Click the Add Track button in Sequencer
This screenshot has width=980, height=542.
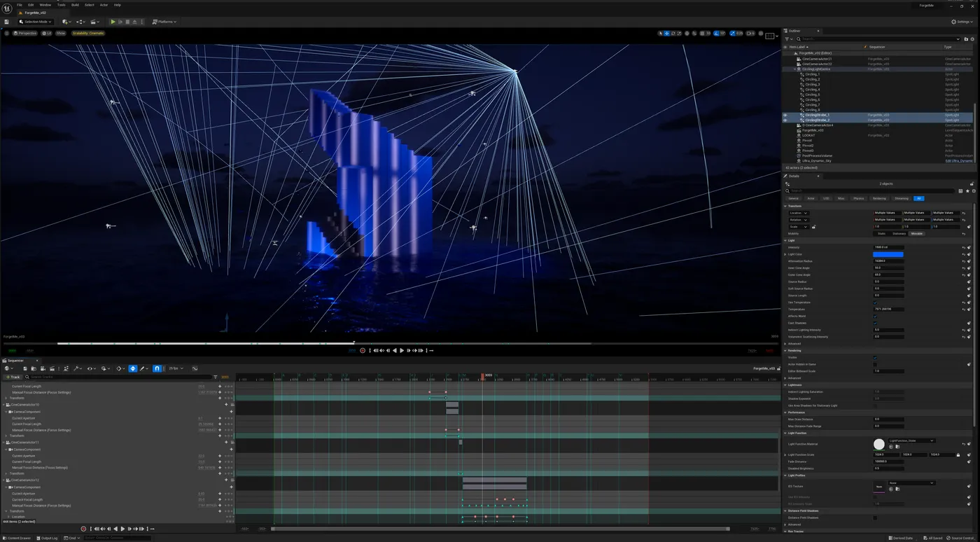(x=13, y=377)
